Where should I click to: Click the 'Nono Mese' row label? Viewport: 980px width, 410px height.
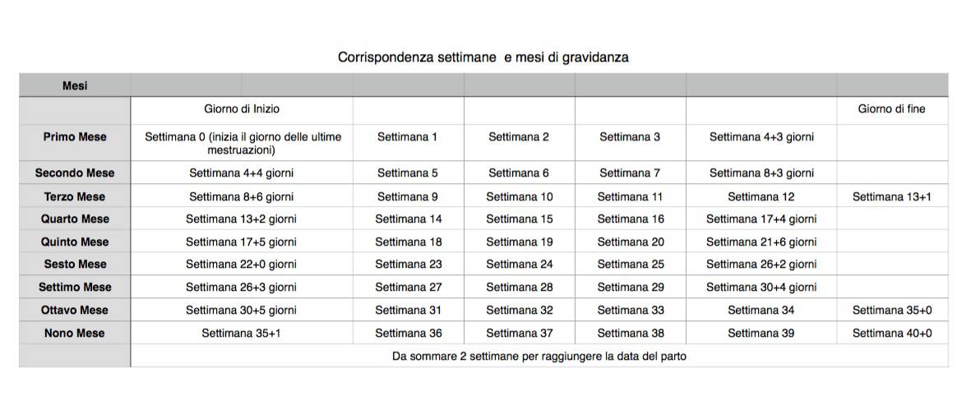point(75,334)
